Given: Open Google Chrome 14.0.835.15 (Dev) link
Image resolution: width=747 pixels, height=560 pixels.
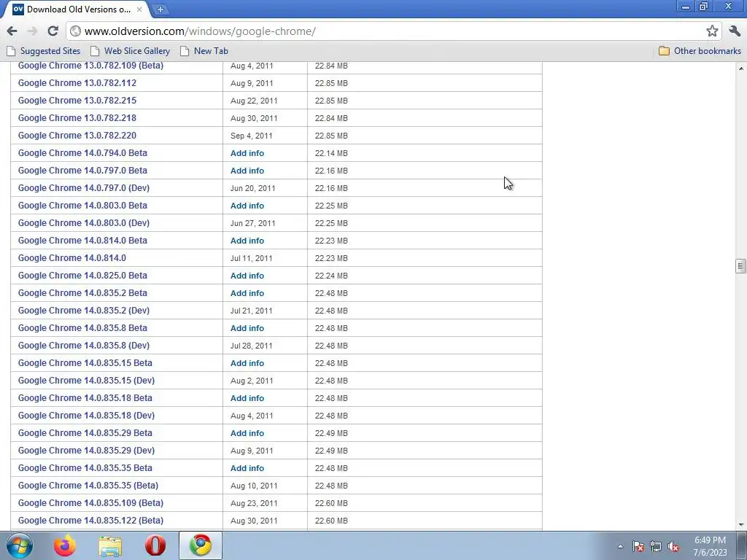Looking at the screenshot, I should tap(86, 381).
